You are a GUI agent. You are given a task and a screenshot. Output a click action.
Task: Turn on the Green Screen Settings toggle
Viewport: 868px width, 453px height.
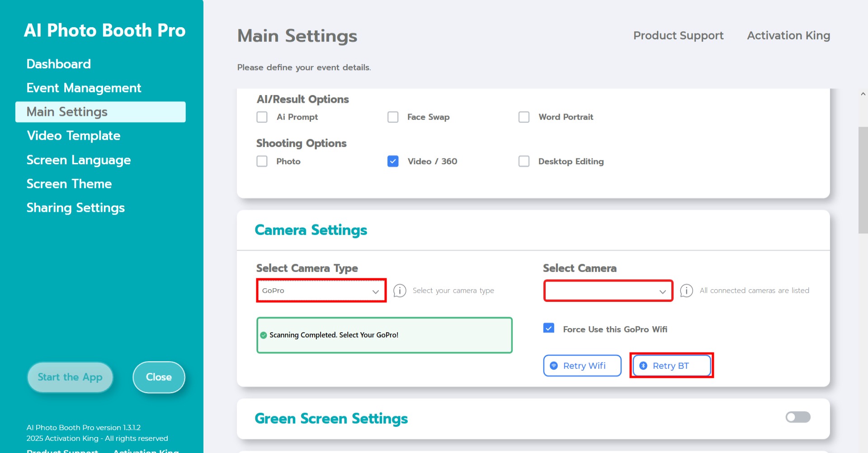click(x=798, y=417)
